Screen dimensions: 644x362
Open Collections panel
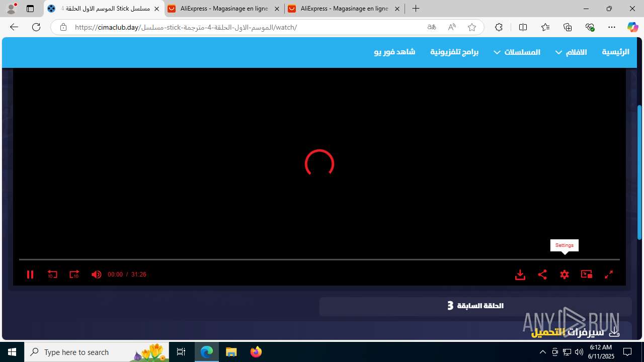pos(568,27)
